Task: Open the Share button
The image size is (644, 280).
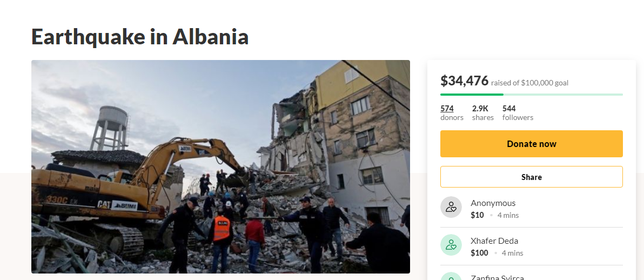Action: pyautogui.click(x=532, y=177)
